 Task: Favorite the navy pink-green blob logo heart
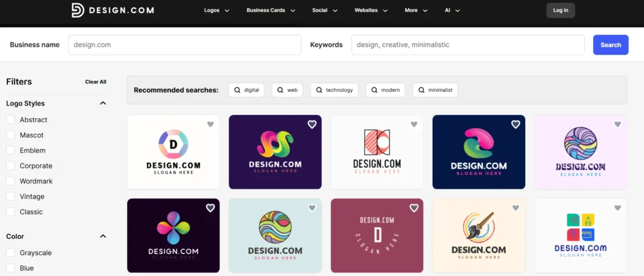tap(516, 124)
